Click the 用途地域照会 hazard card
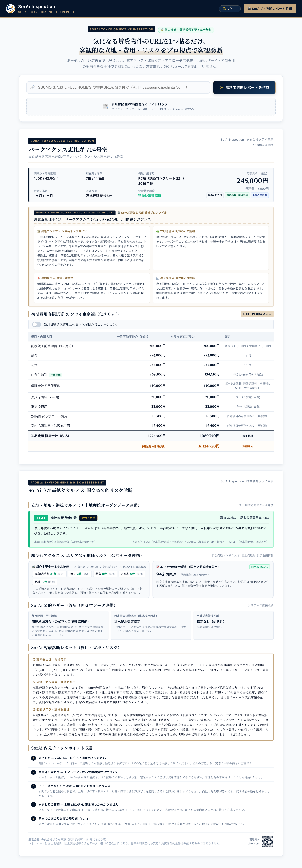This screenshot has height=868, width=302. click(x=68, y=625)
